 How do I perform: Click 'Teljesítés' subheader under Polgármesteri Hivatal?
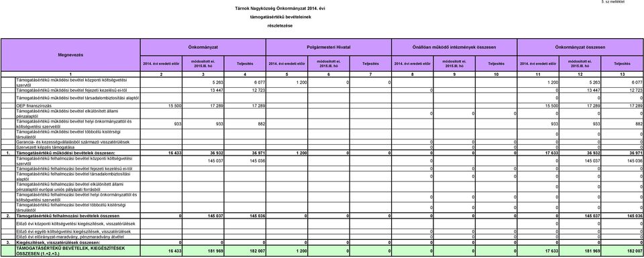(370, 64)
